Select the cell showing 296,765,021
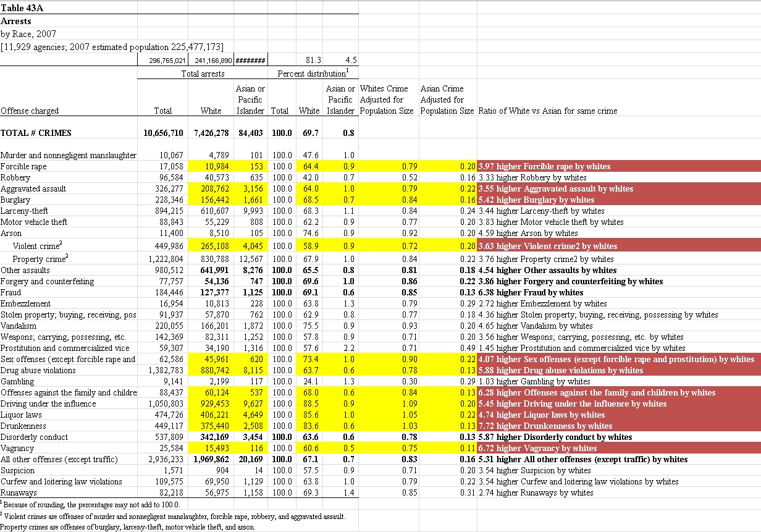 168,61
